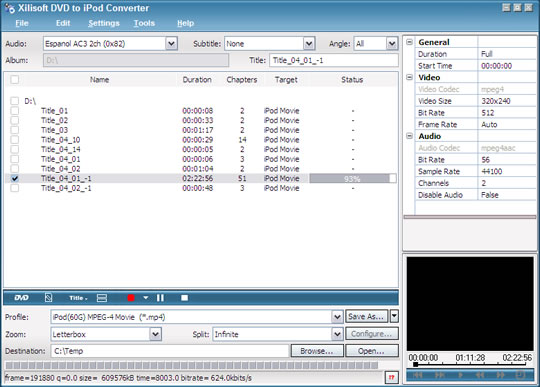Click the play arrow under the preview
The width and height of the screenshot is (540, 387).
click(x=460, y=375)
